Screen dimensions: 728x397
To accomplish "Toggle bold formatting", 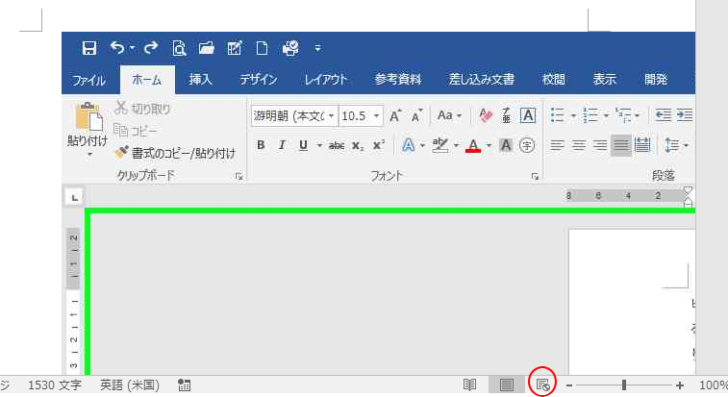I will (261, 145).
